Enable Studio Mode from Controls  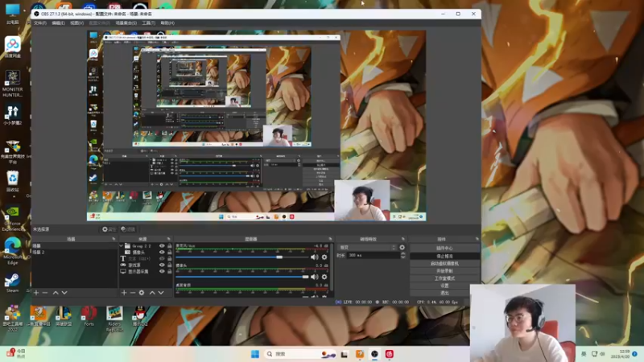(x=444, y=278)
